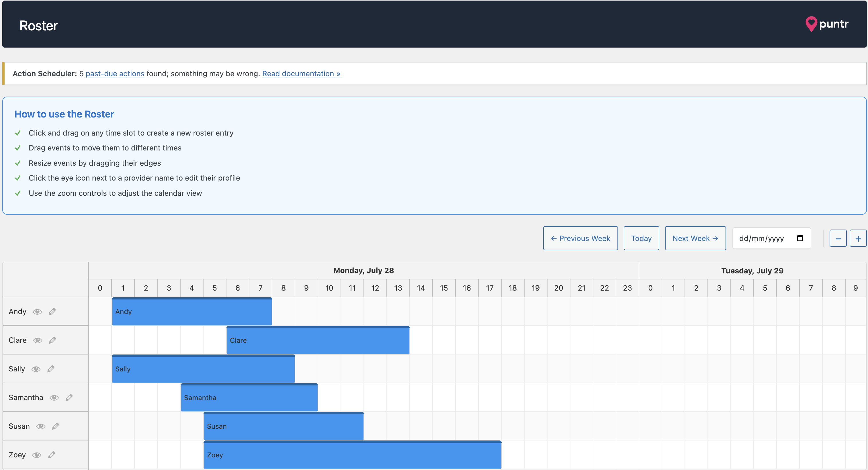This screenshot has width=868, height=470.
Task: Edit Andy's profile with the pencil icon
Action: [52, 311]
